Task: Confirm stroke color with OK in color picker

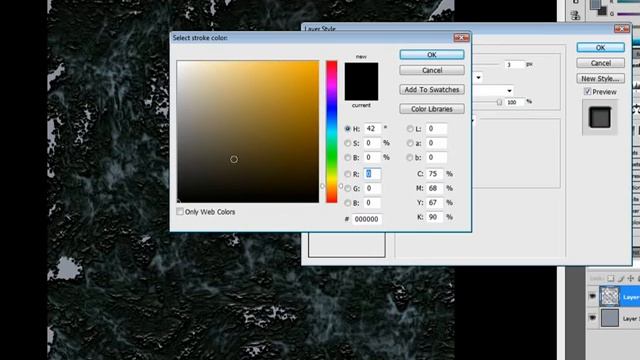Action: click(432, 55)
